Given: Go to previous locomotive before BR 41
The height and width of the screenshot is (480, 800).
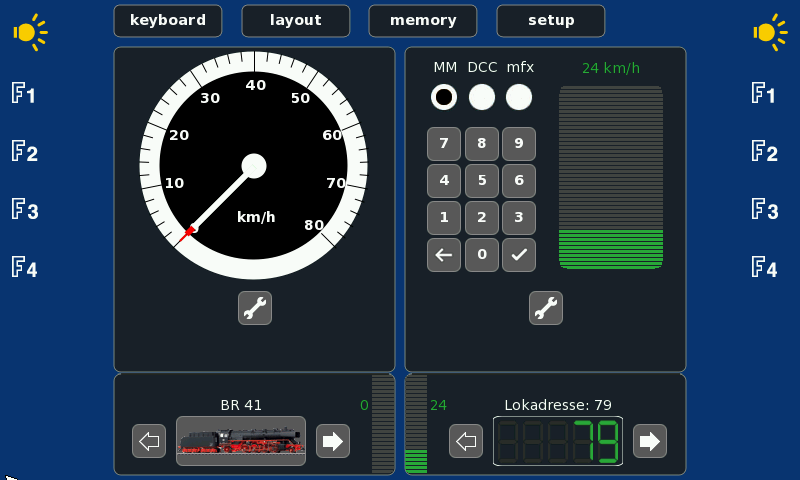Looking at the screenshot, I should [149, 440].
